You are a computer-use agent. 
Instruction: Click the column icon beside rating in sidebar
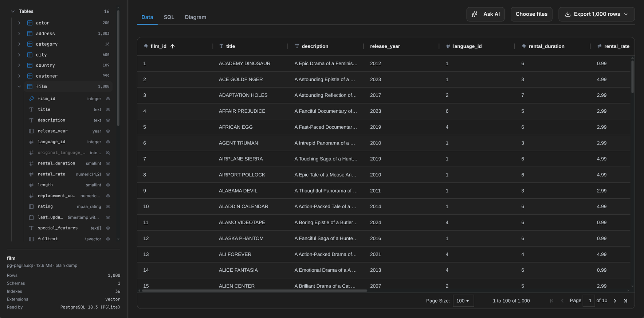pyautogui.click(x=31, y=206)
